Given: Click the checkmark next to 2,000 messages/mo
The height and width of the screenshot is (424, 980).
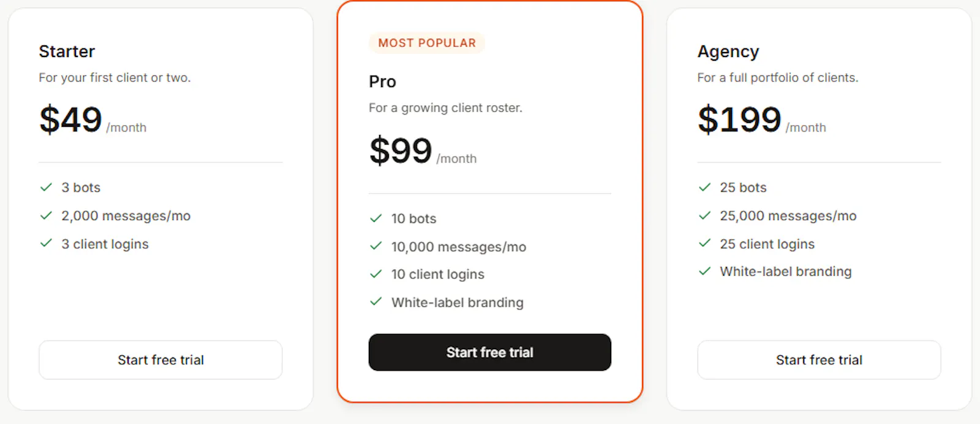Looking at the screenshot, I should point(46,216).
